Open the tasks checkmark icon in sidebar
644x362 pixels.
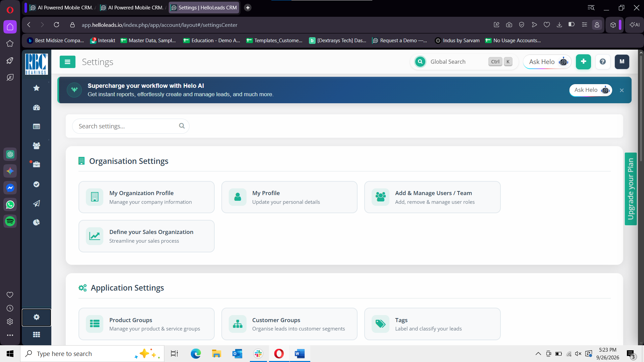pyautogui.click(x=37, y=184)
